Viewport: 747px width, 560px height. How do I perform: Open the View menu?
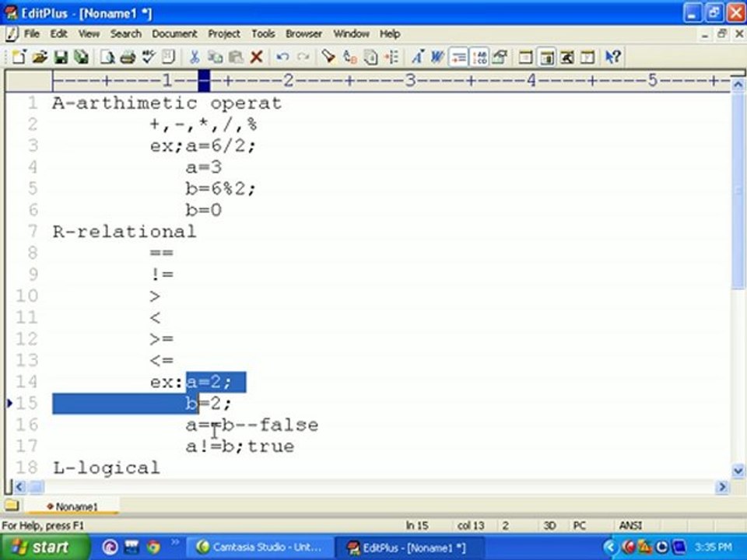(x=89, y=33)
